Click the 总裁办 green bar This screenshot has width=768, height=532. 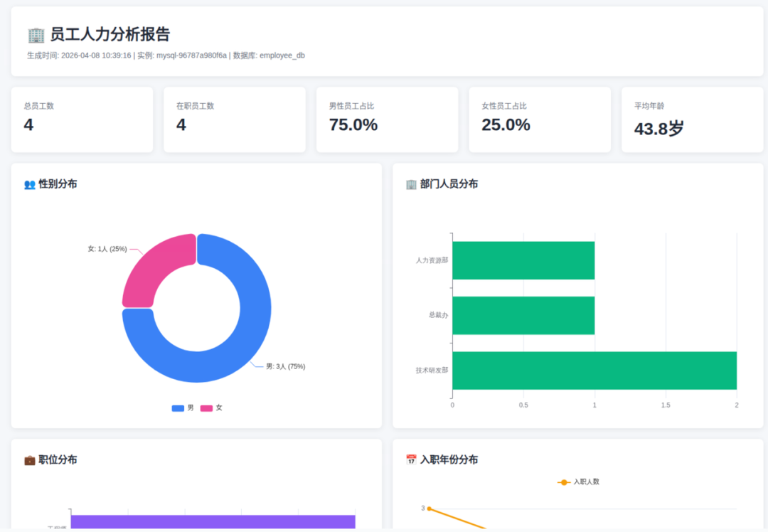523,316
